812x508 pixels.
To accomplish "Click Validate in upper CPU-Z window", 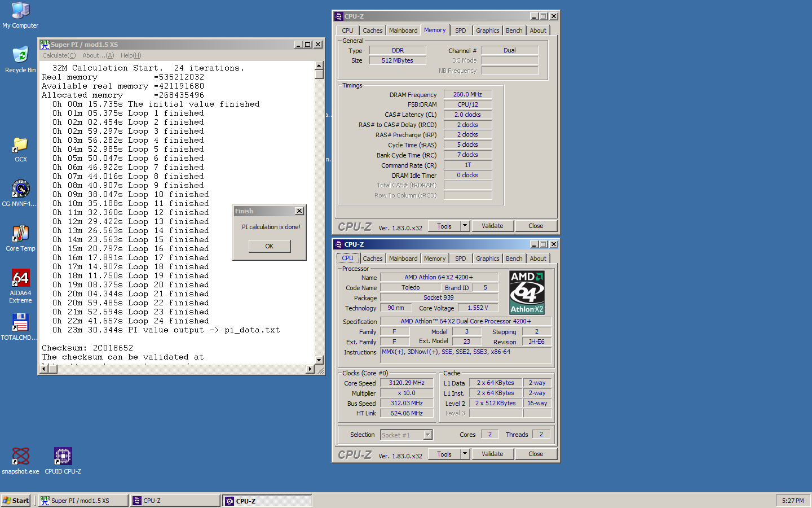I will tap(492, 226).
